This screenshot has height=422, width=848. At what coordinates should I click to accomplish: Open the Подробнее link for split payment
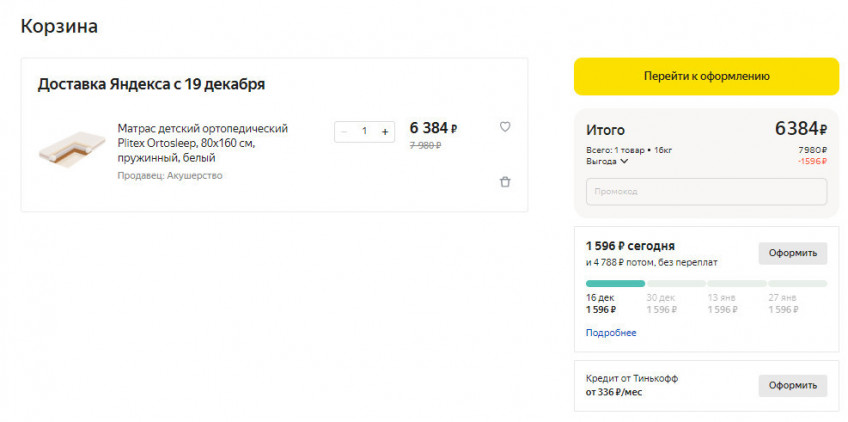(611, 333)
